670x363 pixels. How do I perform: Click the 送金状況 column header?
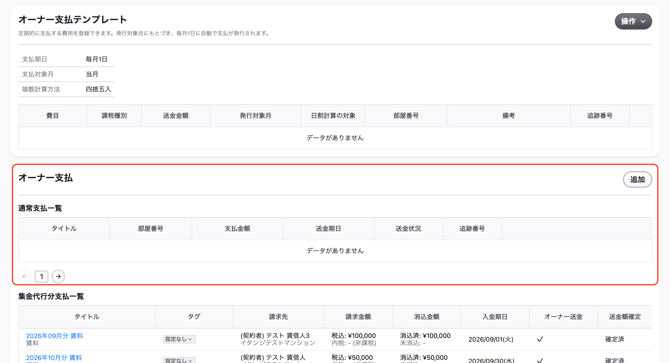coord(408,228)
